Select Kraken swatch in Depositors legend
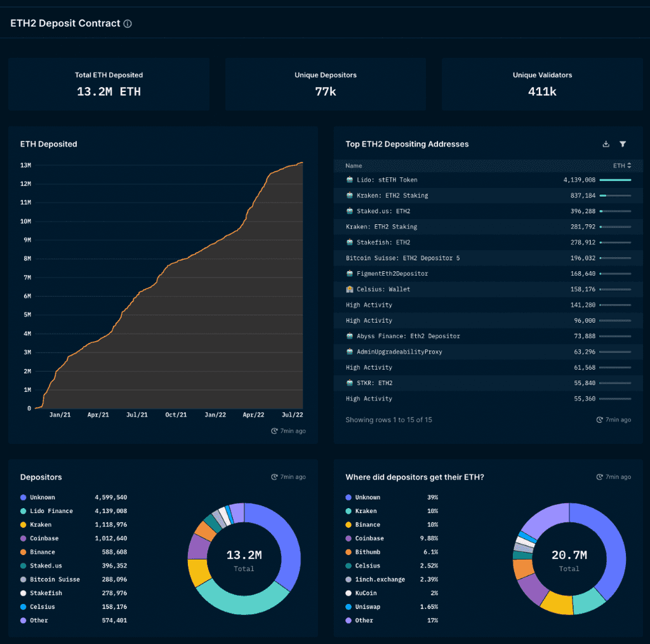The width and height of the screenshot is (650, 644). point(23,525)
